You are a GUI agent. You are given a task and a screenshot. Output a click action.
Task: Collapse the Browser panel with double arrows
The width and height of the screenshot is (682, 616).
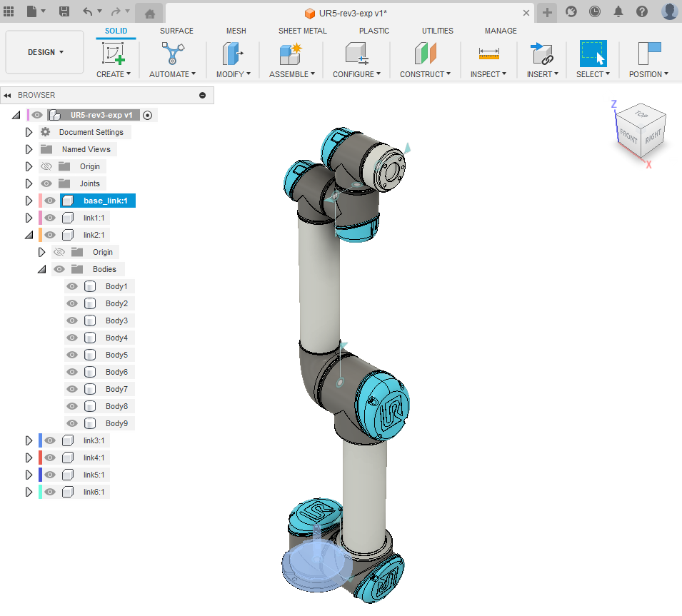tap(7, 95)
